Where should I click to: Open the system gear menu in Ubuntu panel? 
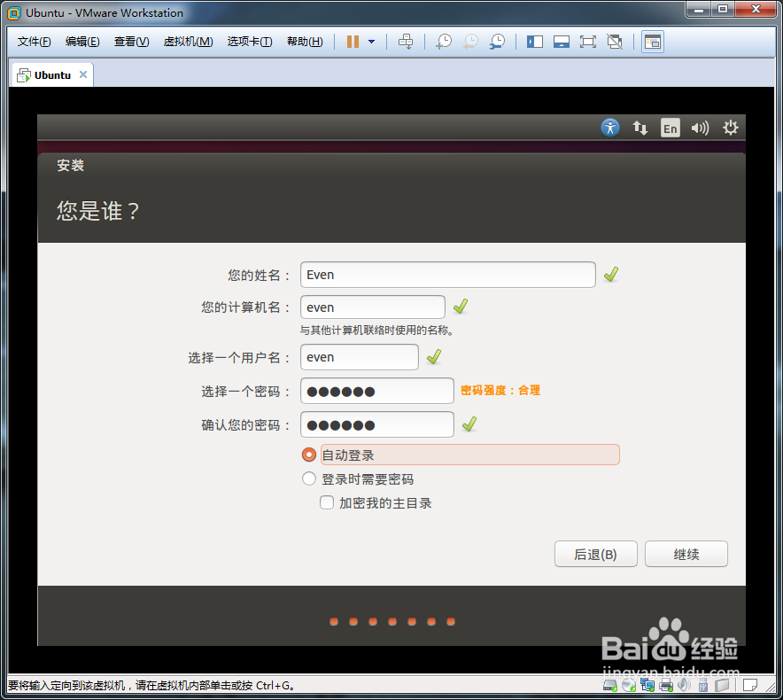(x=731, y=128)
